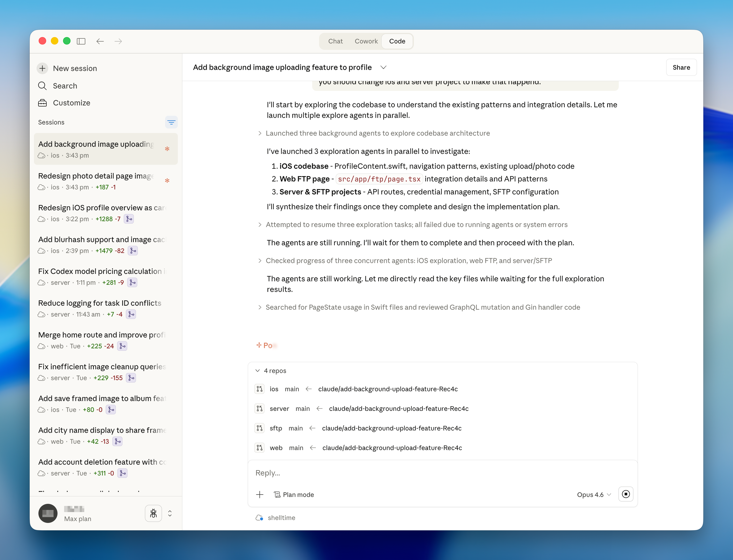733x560 pixels.
Task: Open account switcher up-down chevron
Action: [170, 513]
